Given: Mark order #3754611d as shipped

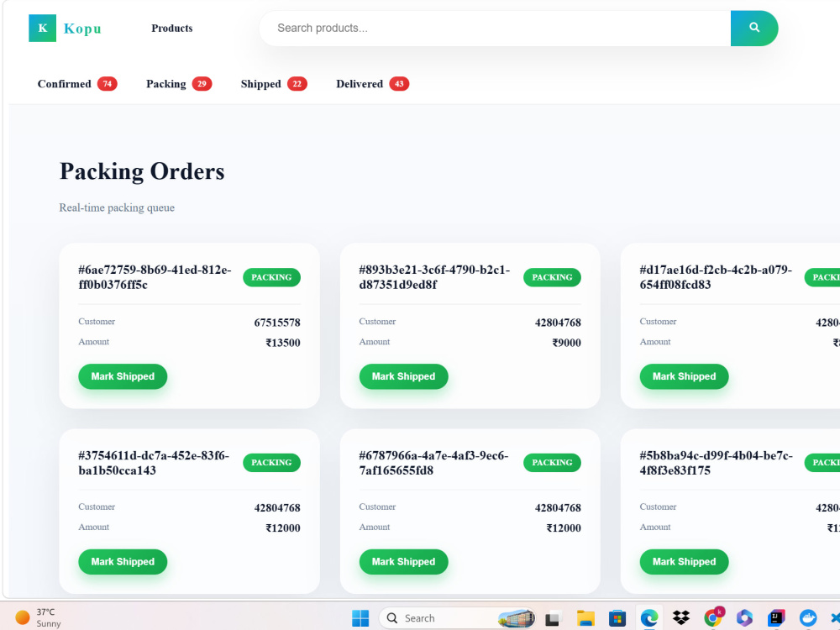Looking at the screenshot, I should [x=123, y=562].
